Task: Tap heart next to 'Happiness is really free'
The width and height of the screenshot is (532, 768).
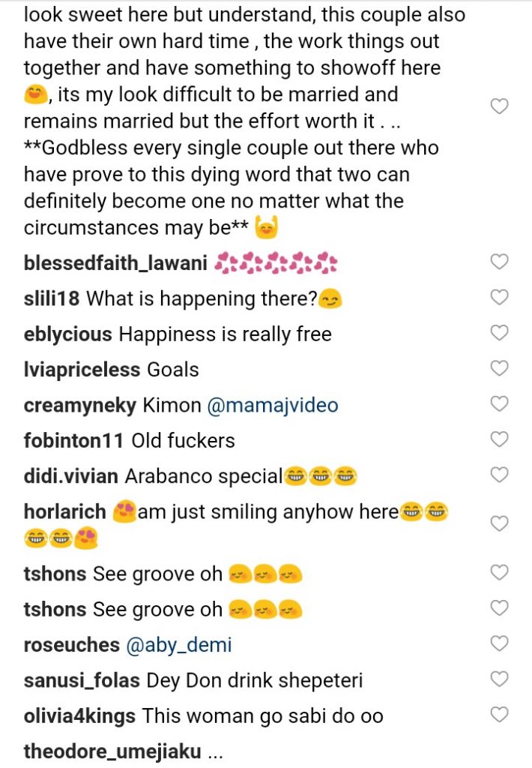Action: pyautogui.click(x=499, y=332)
